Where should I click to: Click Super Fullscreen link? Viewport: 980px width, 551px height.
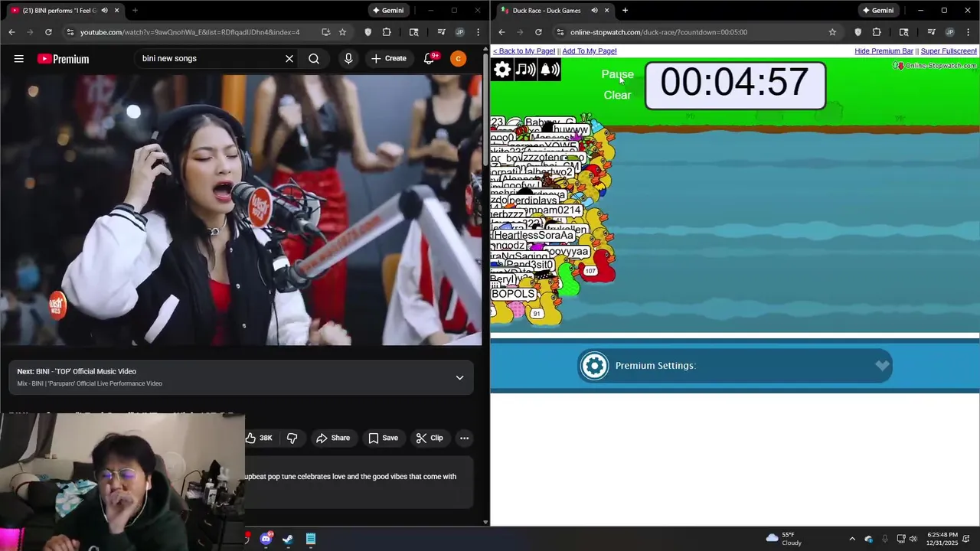pyautogui.click(x=949, y=51)
